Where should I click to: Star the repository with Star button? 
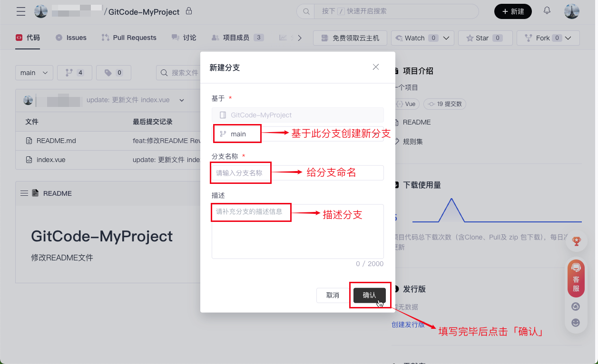pyautogui.click(x=485, y=38)
